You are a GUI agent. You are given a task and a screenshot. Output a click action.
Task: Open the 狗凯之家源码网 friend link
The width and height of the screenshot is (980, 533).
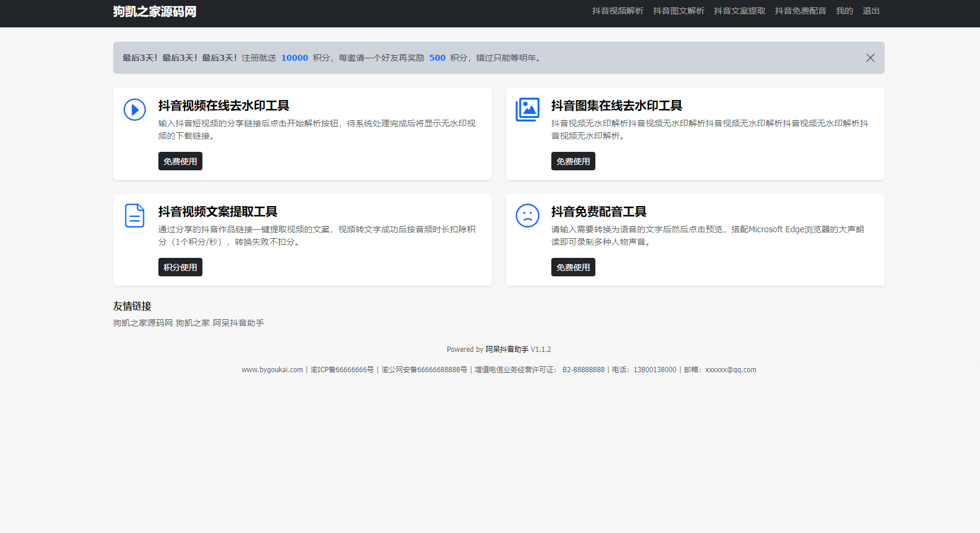point(143,323)
